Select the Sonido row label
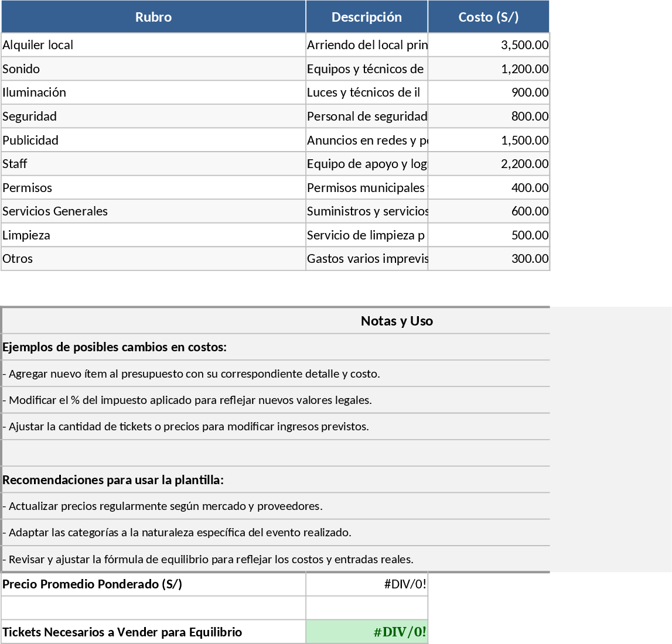672x644 pixels. [x=153, y=69]
